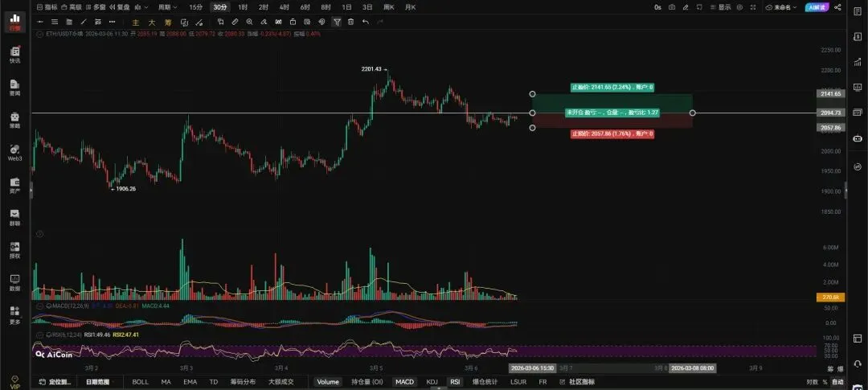Image resolution: width=868 pixels, height=390 pixels.
Task: Open more drawing tools ellipsis
Action: point(113,22)
